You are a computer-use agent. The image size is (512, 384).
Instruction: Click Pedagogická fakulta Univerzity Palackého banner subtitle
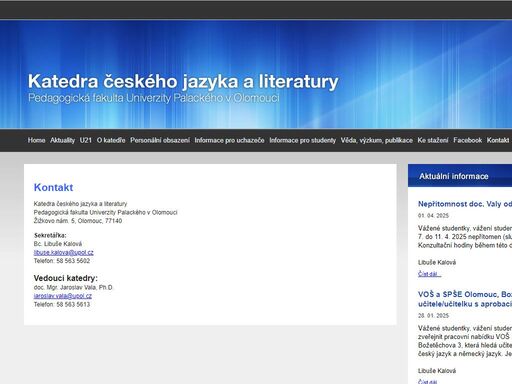pyautogui.click(x=154, y=98)
